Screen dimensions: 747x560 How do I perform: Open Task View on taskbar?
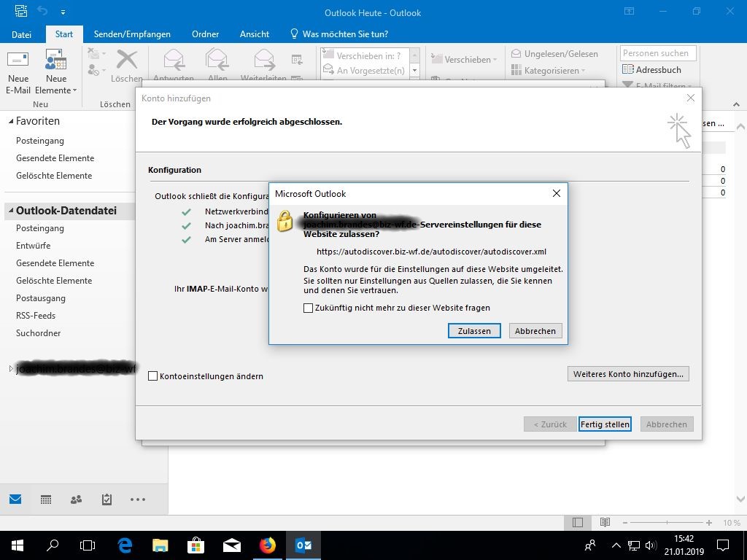pos(88,545)
